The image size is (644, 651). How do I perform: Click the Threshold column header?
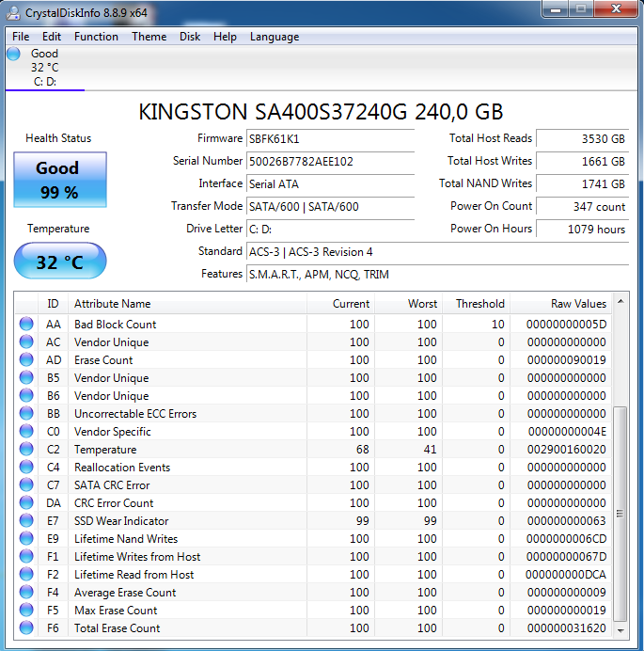click(476, 304)
